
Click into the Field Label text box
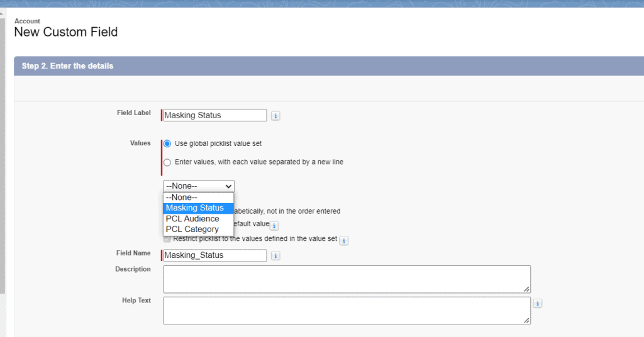(214, 116)
